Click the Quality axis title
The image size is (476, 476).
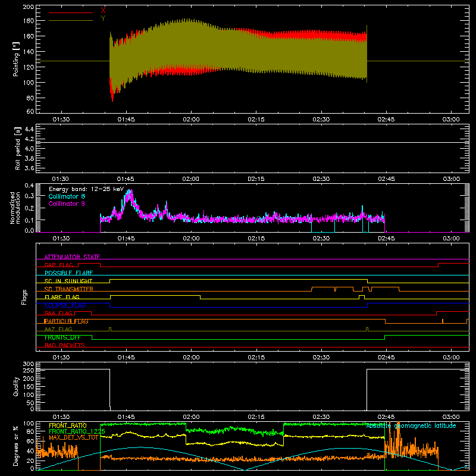click(16, 386)
